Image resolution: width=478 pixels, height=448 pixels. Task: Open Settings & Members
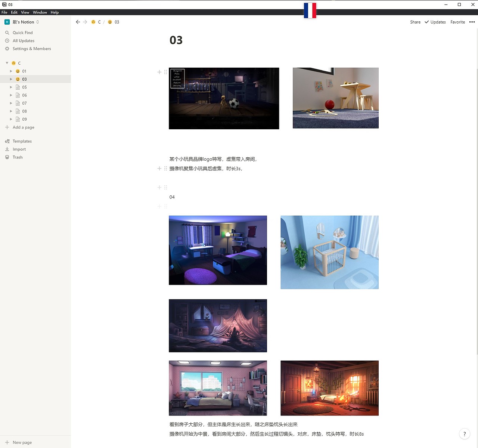click(x=31, y=49)
